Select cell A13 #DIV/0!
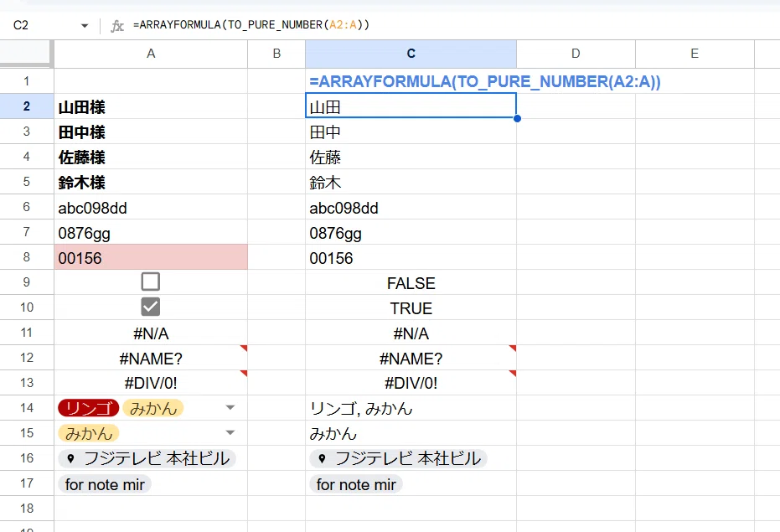The image size is (780, 532). [x=151, y=383]
